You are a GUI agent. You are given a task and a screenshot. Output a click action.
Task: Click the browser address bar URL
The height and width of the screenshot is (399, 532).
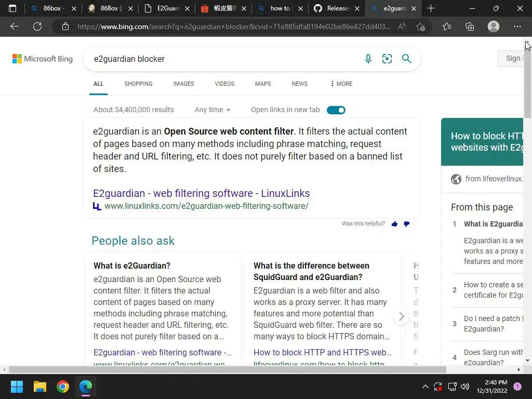234,26
